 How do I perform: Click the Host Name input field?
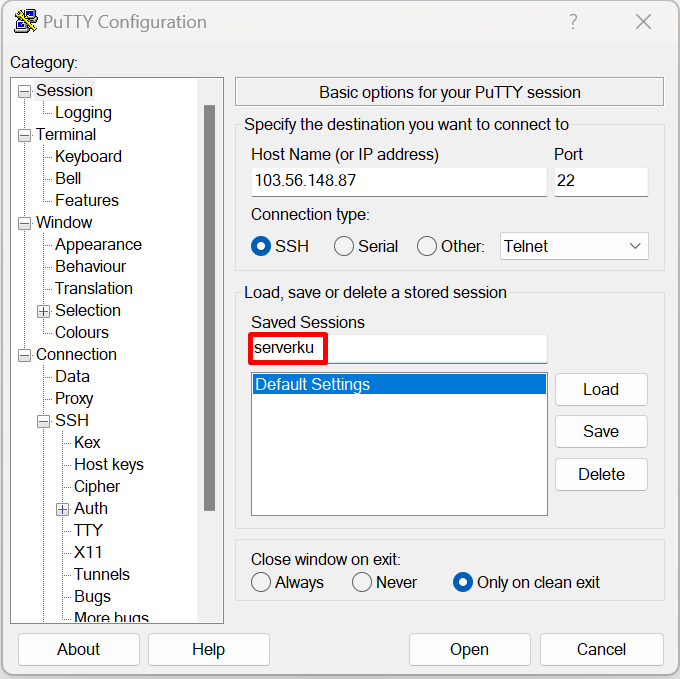coord(398,181)
